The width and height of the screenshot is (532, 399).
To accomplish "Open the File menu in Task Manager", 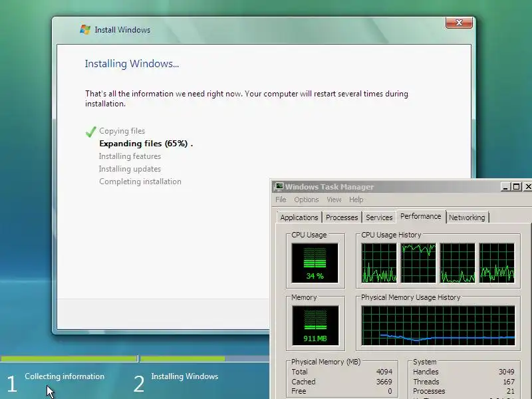I will click(x=281, y=199).
